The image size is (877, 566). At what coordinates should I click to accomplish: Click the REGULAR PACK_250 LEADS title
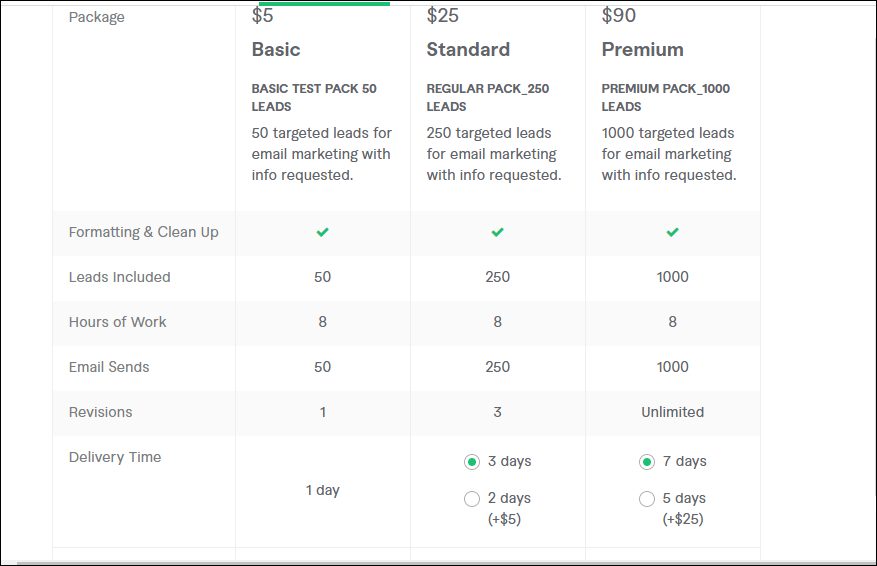[487, 97]
